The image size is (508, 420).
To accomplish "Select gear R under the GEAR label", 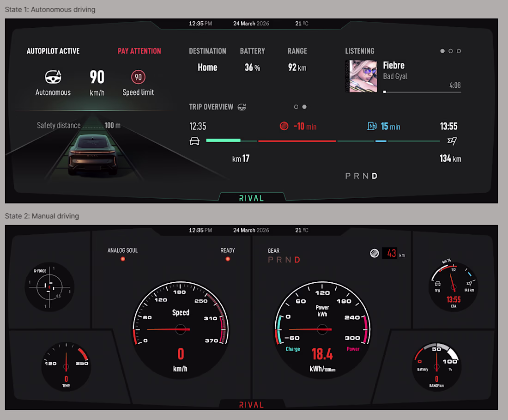I will (279, 260).
